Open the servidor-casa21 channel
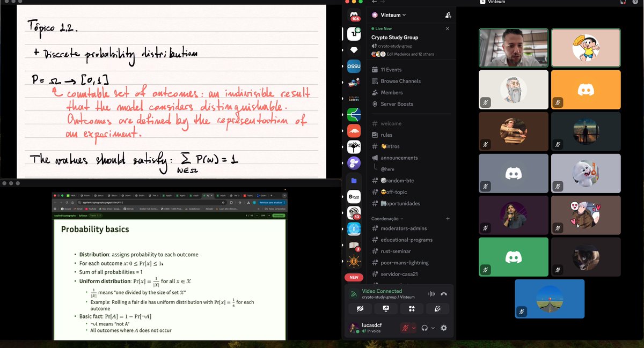Image resolution: width=644 pixels, height=348 pixels. coord(411,274)
